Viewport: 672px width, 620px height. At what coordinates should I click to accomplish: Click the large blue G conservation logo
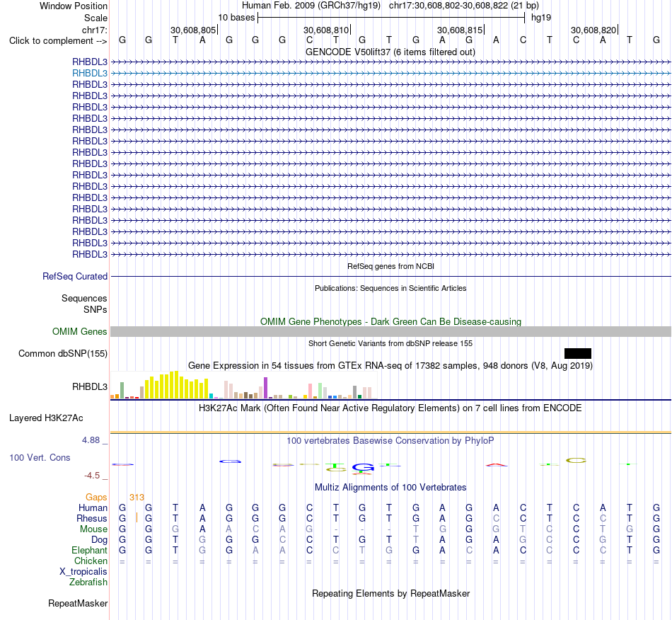(x=363, y=467)
